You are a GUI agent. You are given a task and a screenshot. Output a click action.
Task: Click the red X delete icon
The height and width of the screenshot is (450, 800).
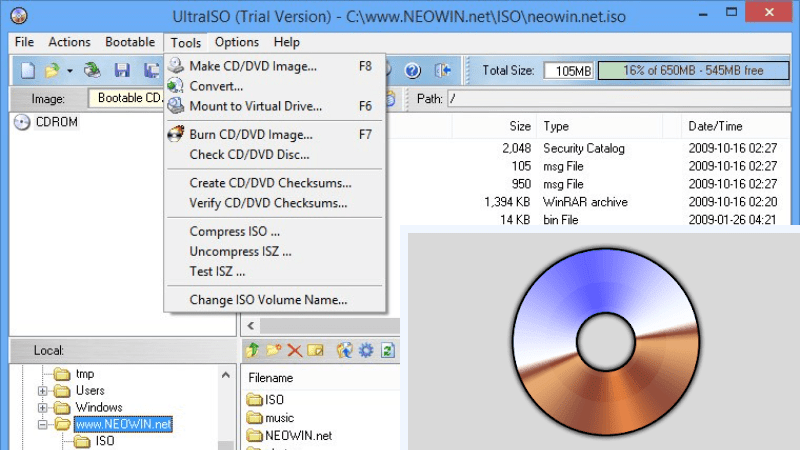click(295, 350)
